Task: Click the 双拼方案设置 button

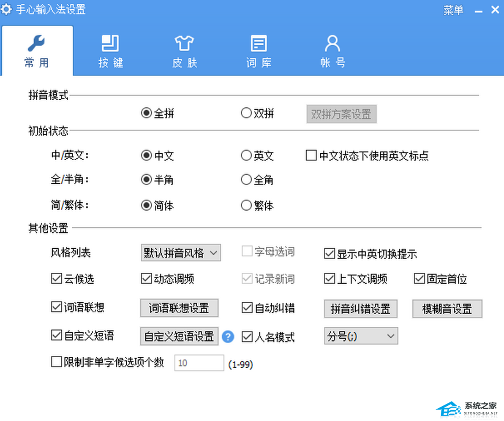Action: click(x=341, y=114)
